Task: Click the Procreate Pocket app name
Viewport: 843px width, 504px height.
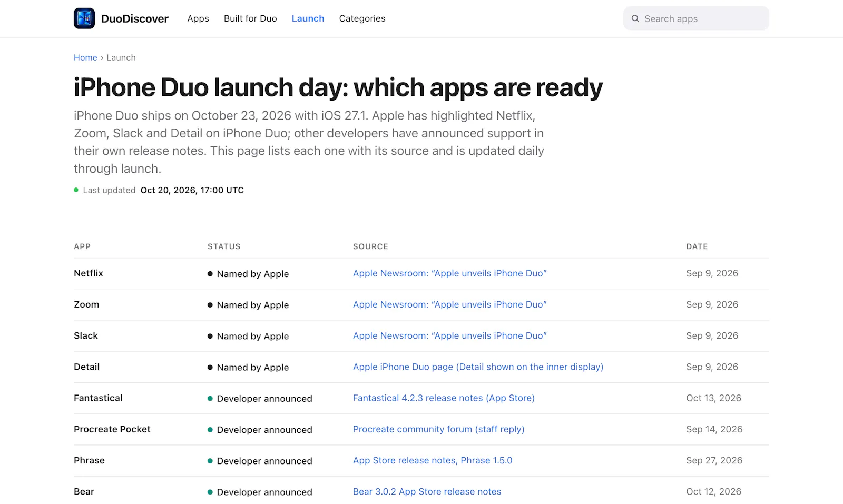Action: pyautogui.click(x=112, y=429)
